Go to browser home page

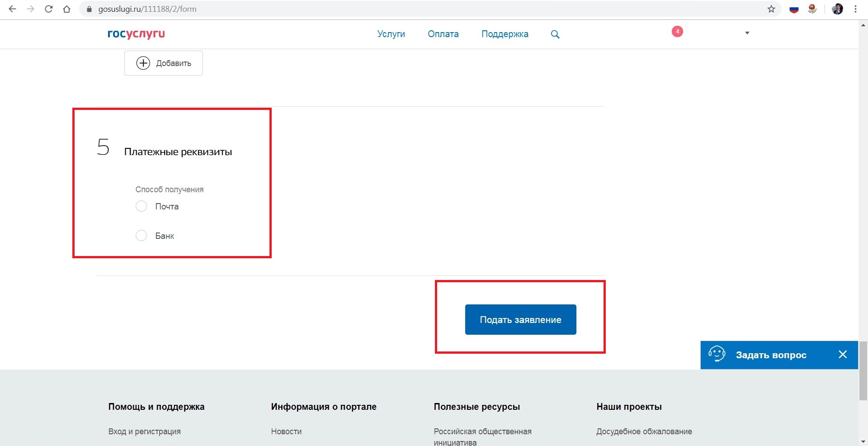[x=67, y=9]
